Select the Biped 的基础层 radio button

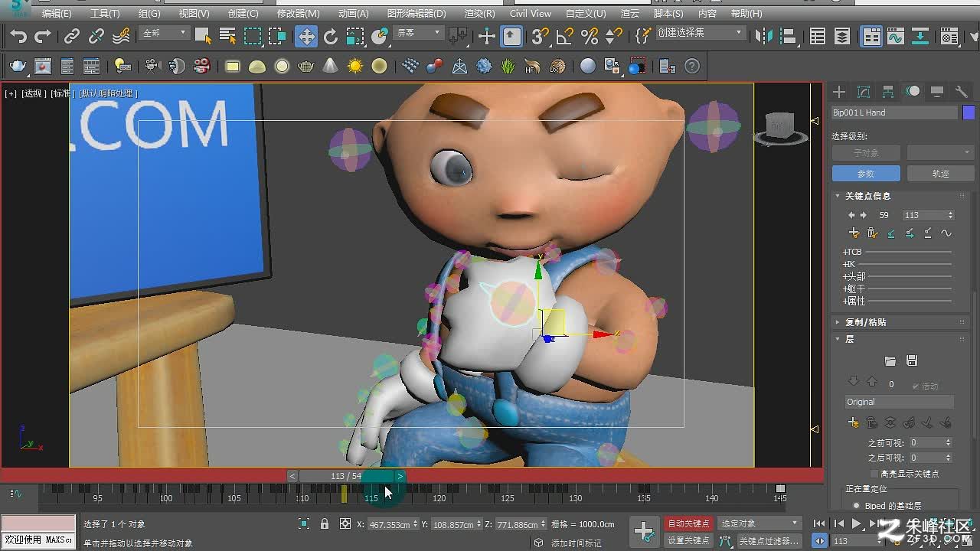856,506
